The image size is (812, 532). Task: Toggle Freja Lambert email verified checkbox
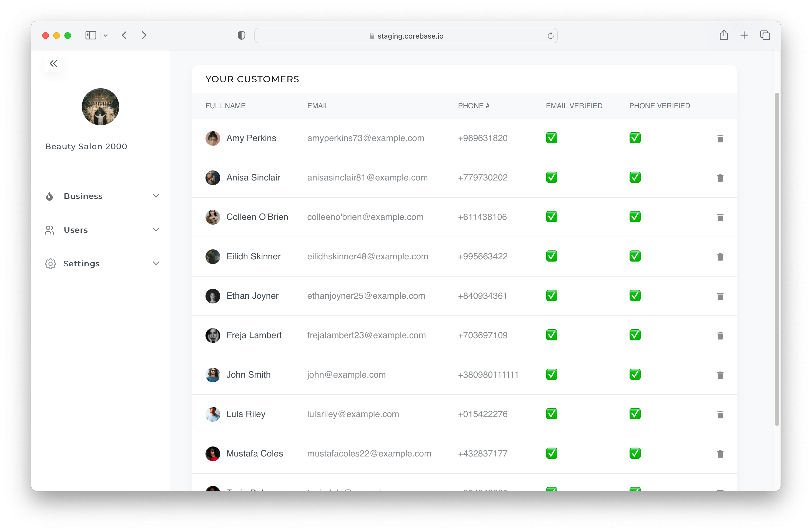pyautogui.click(x=551, y=335)
